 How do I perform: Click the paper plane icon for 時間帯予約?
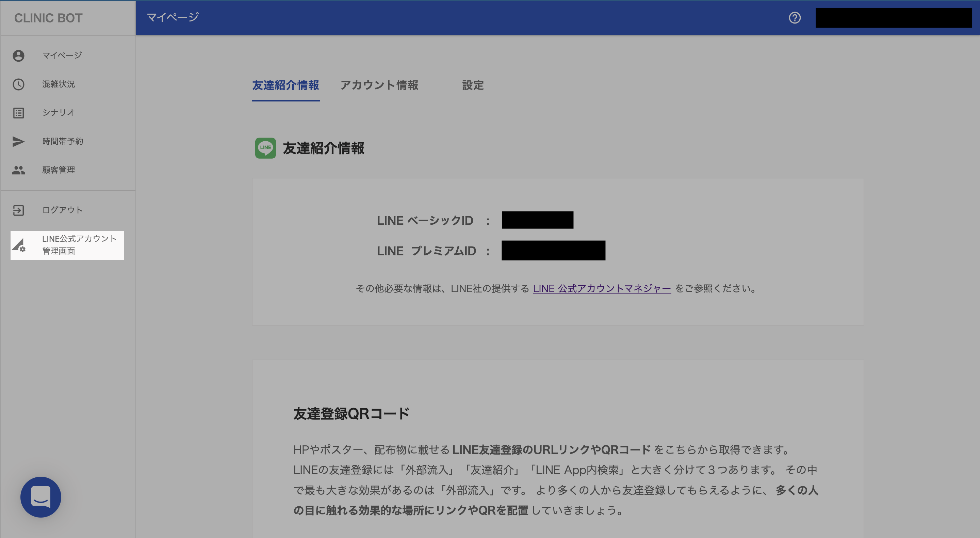18,141
